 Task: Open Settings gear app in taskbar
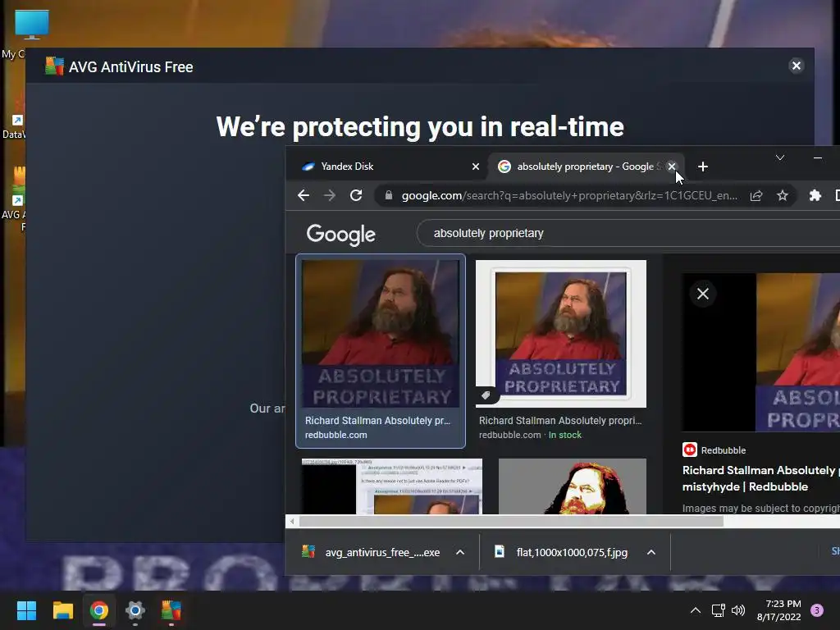point(135,610)
